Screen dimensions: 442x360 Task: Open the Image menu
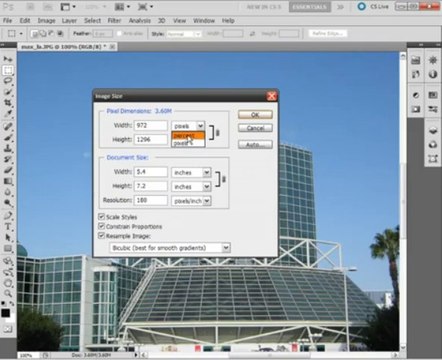coord(46,21)
